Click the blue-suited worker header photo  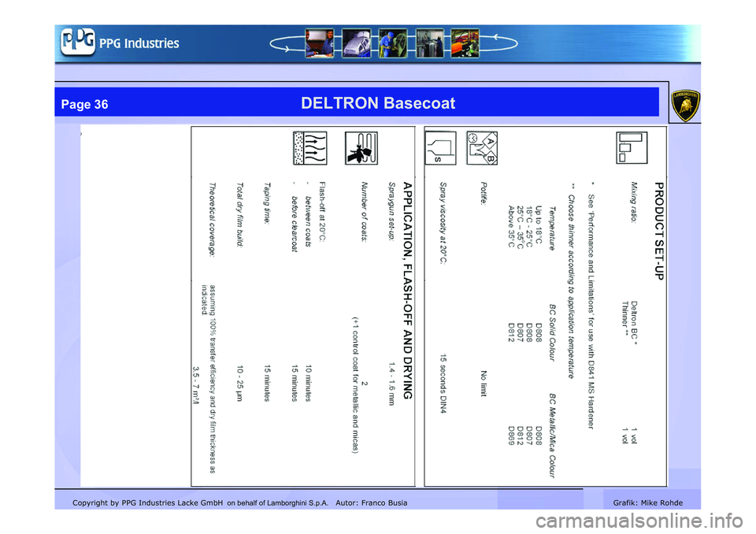click(392, 43)
